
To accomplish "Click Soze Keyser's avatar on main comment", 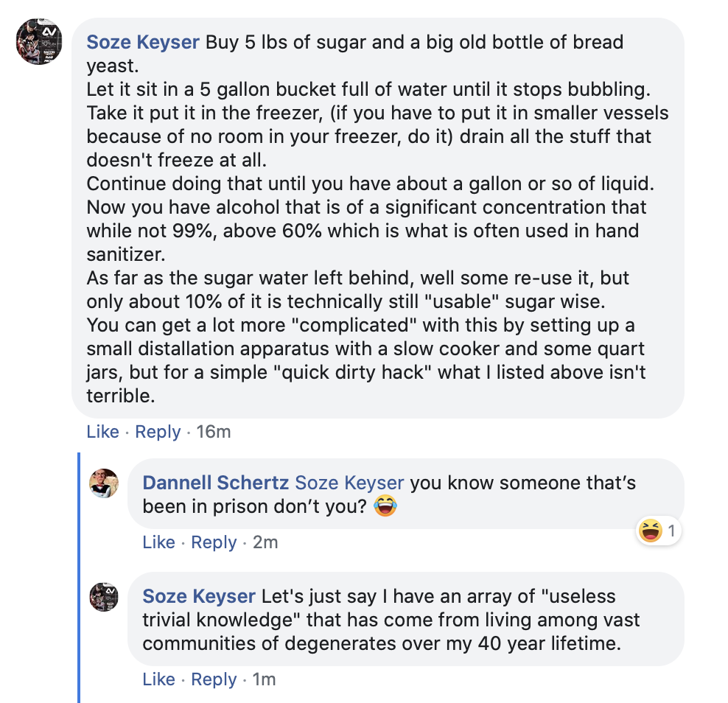I will tap(39, 42).
